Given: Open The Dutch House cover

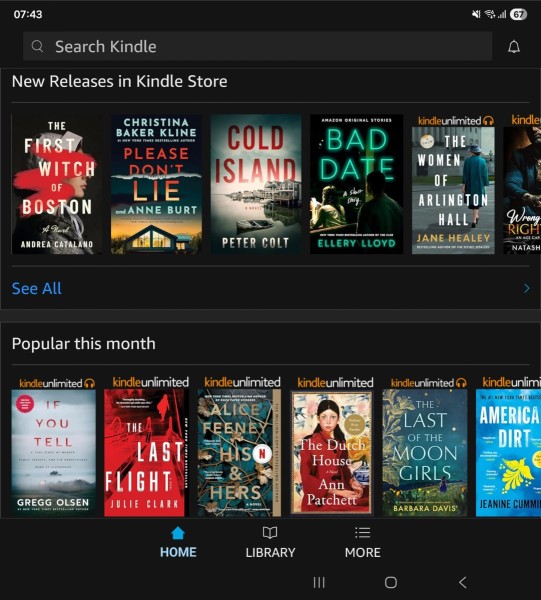Looking at the screenshot, I should coord(331,453).
